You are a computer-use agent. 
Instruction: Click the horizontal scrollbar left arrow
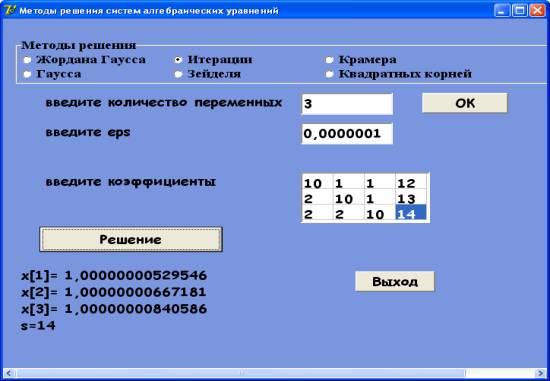pyautogui.click(x=8, y=373)
